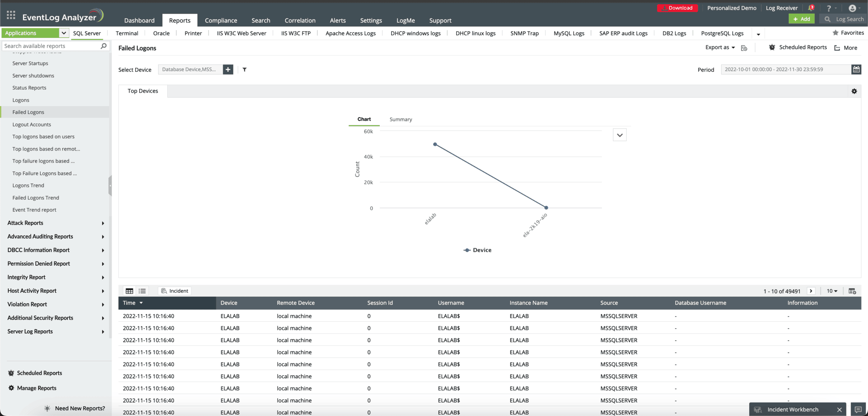This screenshot has height=416, width=868.
Task: Open the Logout Accounts report
Action: pos(32,124)
